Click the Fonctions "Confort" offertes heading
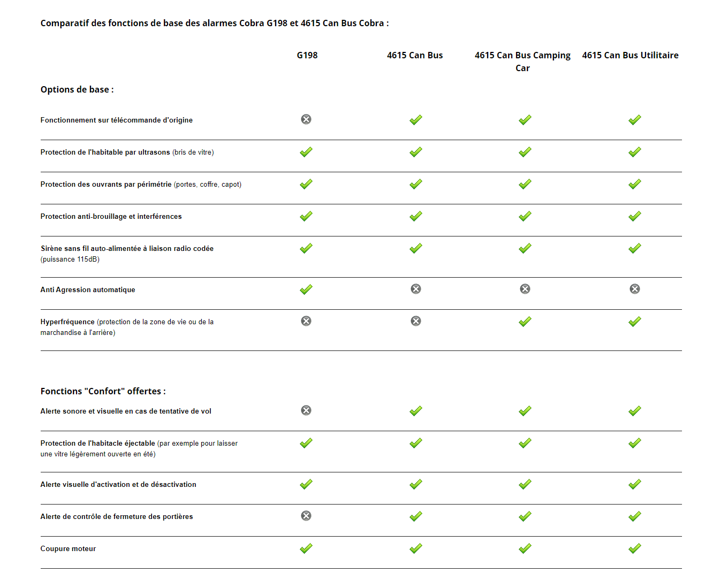Screen dimensions: 705x588 (103, 391)
